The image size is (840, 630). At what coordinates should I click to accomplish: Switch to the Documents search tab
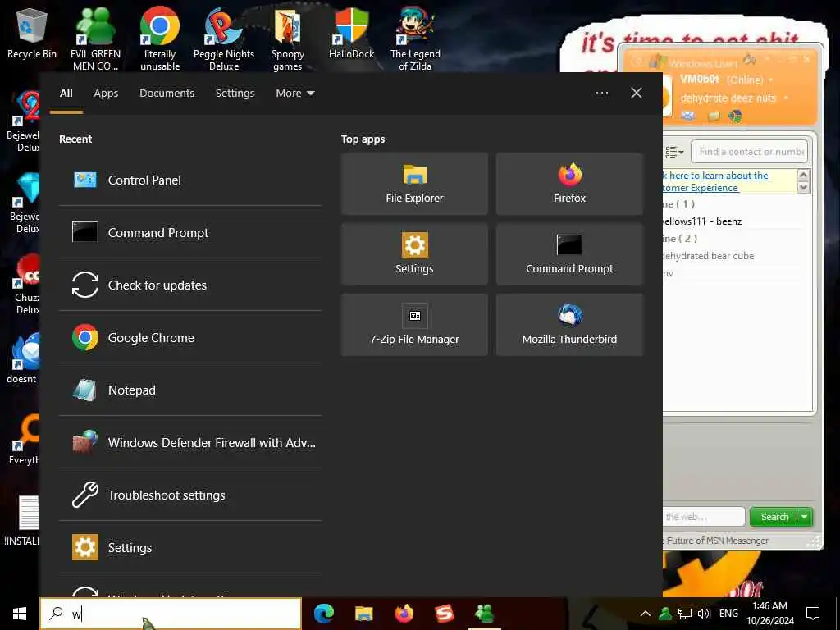coord(167,94)
